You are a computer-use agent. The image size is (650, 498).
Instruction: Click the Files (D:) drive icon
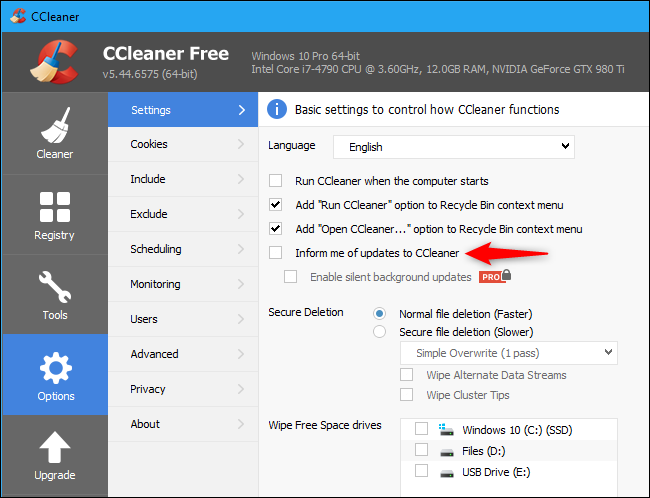[446, 452]
